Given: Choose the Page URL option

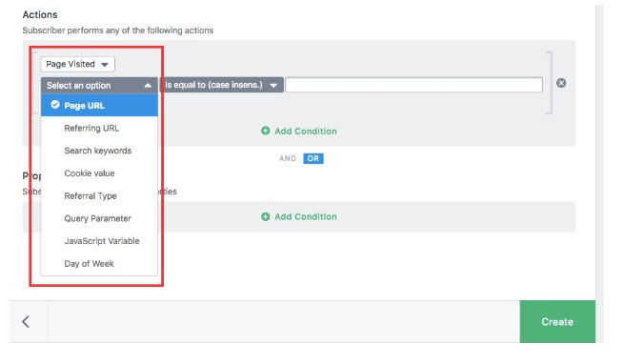Looking at the screenshot, I should [x=99, y=106].
